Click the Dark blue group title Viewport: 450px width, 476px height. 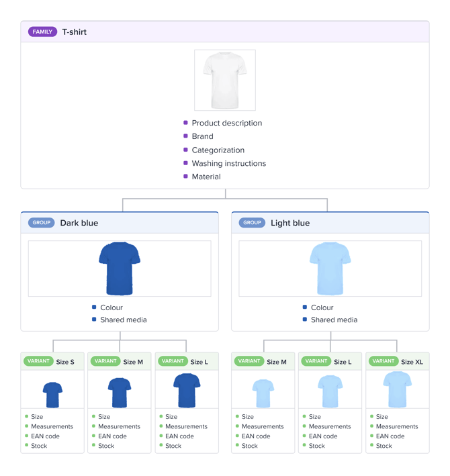[79, 223]
